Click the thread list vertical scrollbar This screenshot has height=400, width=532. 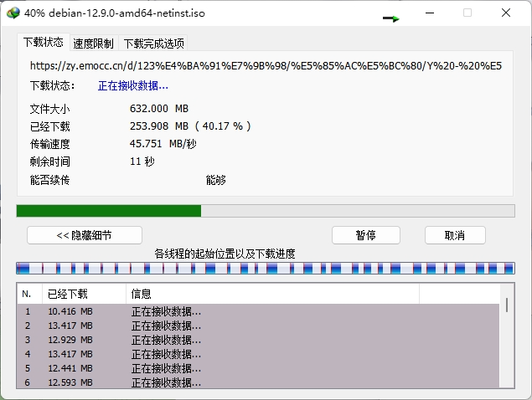(507, 343)
